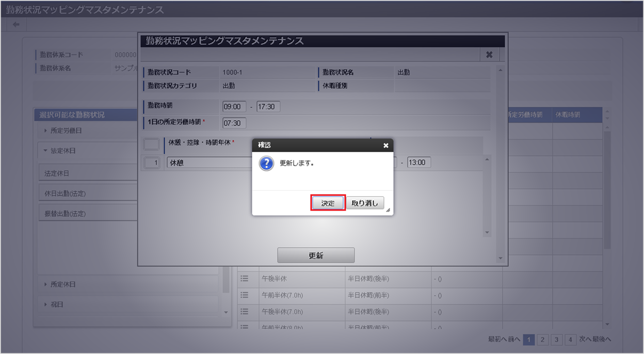Click the 07:30 所定労働時間 field
The image size is (644, 354).
[234, 123]
